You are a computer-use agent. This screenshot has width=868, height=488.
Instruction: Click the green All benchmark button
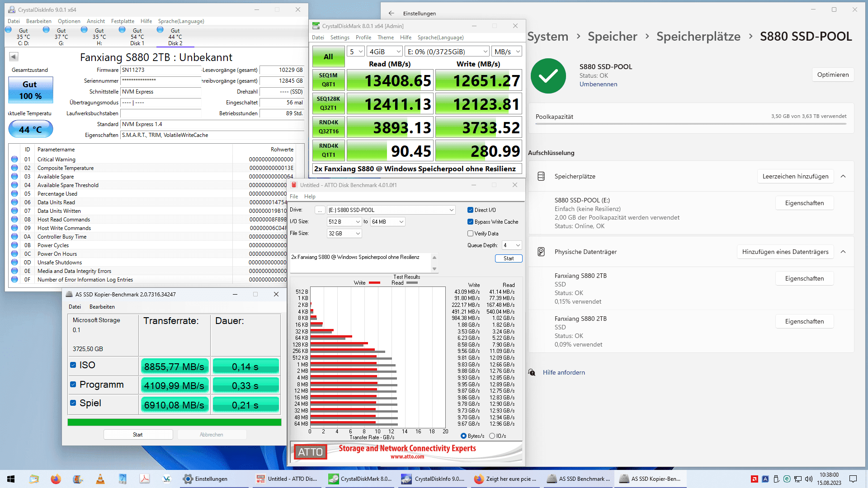coord(328,57)
